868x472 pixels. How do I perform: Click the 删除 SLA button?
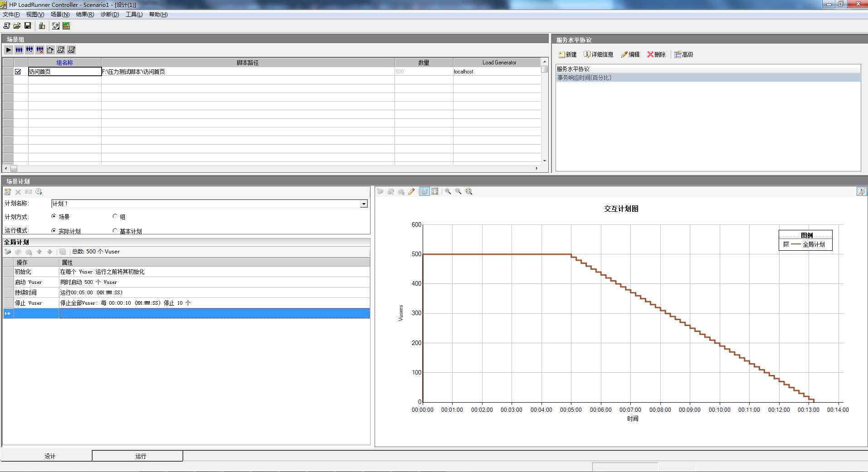tap(656, 54)
